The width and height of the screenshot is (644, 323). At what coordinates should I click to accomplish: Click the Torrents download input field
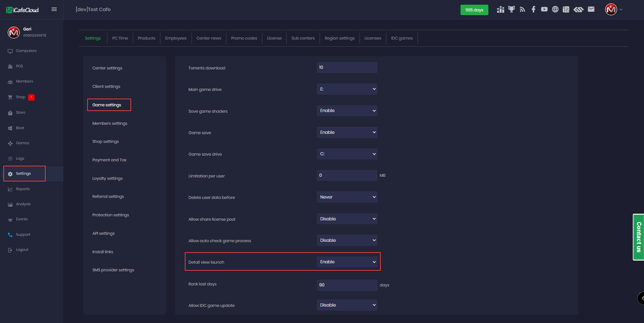(347, 67)
